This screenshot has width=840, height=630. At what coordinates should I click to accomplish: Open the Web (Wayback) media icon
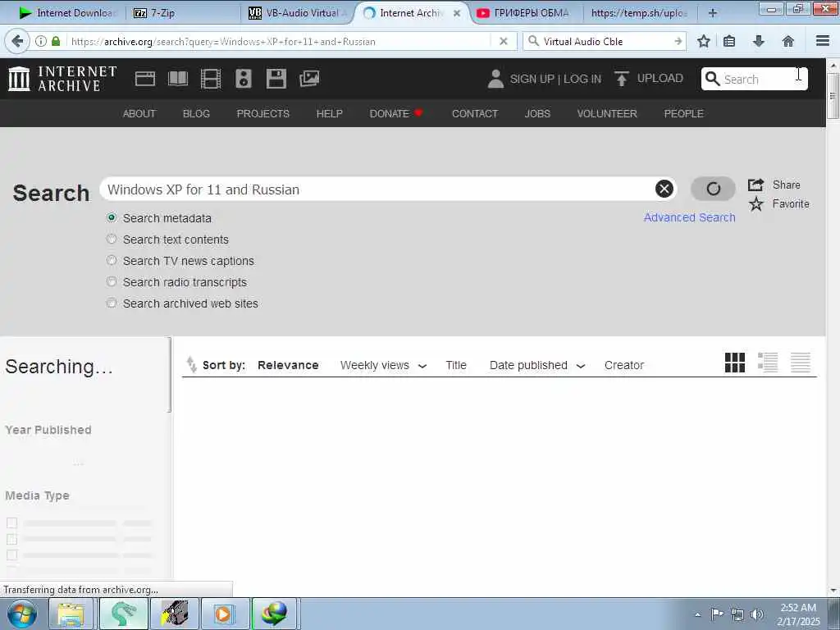(x=144, y=79)
